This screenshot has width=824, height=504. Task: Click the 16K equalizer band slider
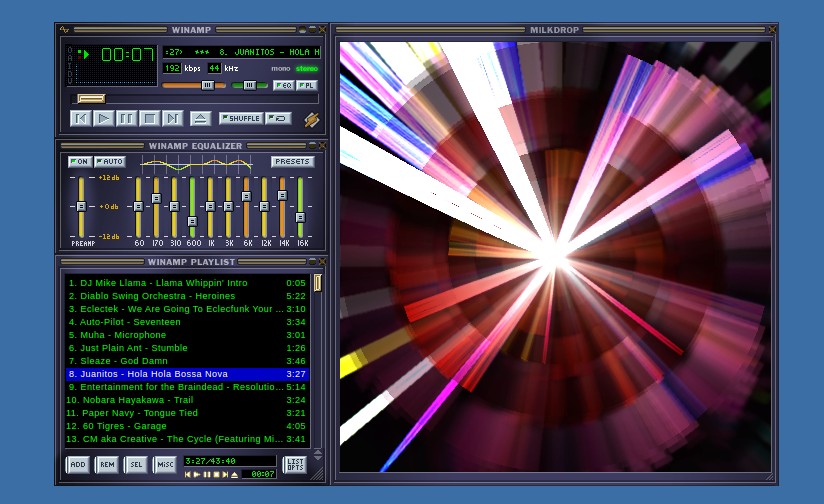[300, 207]
